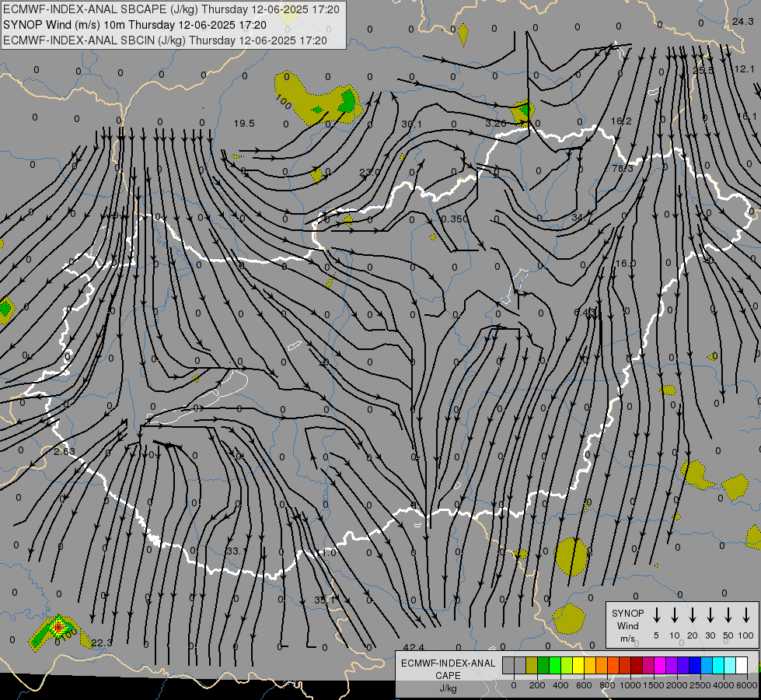Click the '16.0' value on map
Screen dimensions: 761x700
pyautogui.click(x=626, y=264)
